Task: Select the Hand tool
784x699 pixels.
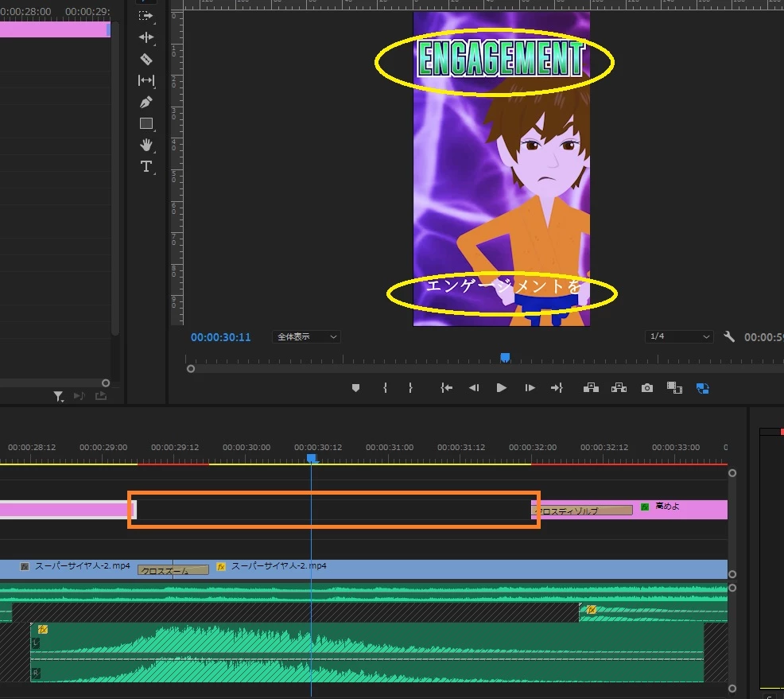Action: (x=146, y=145)
